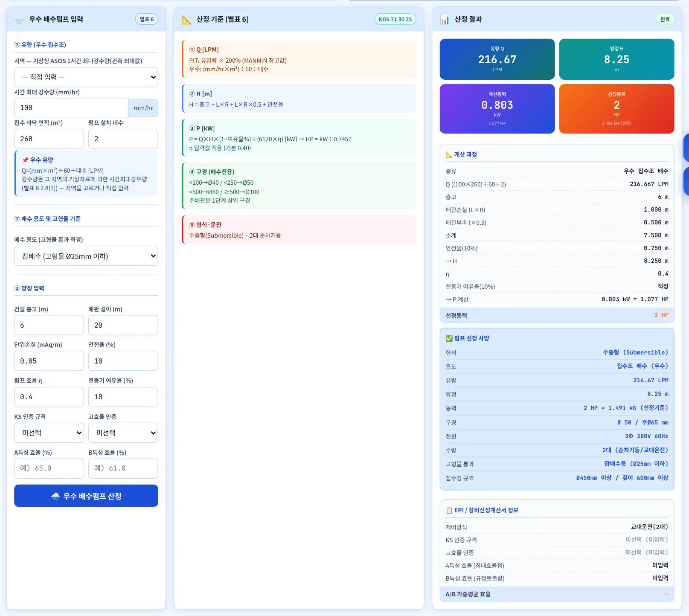The height and width of the screenshot is (616, 689).
Task: Click the clipboard icon by EPI 장비선정계산서 정보
Action: 449,510
